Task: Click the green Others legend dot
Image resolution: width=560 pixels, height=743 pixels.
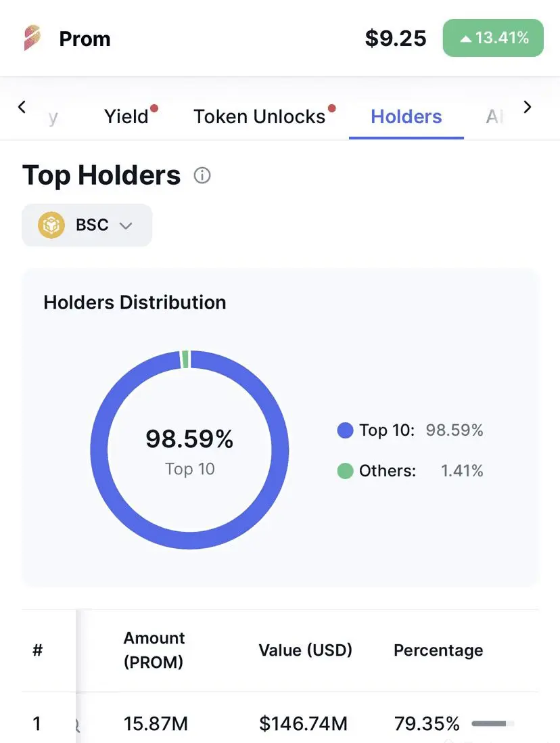Action: 345,471
